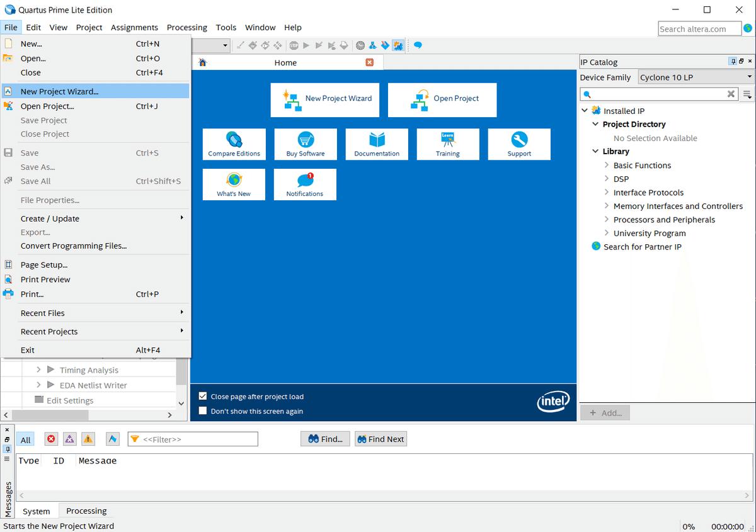Expand the University Program category
This screenshot has height=532, width=756.
coord(606,233)
